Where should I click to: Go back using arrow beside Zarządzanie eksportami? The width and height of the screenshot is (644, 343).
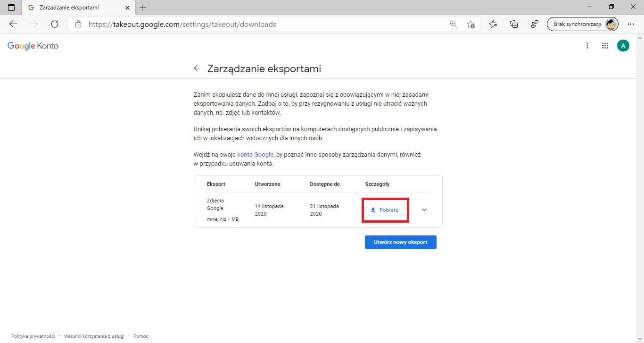tap(197, 68)
